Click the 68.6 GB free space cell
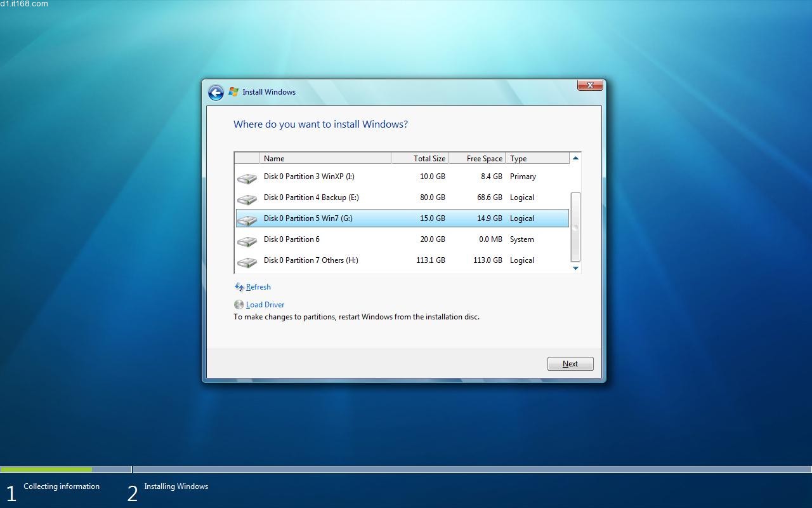Screen dimensions: 812x508 click(490, 197)
